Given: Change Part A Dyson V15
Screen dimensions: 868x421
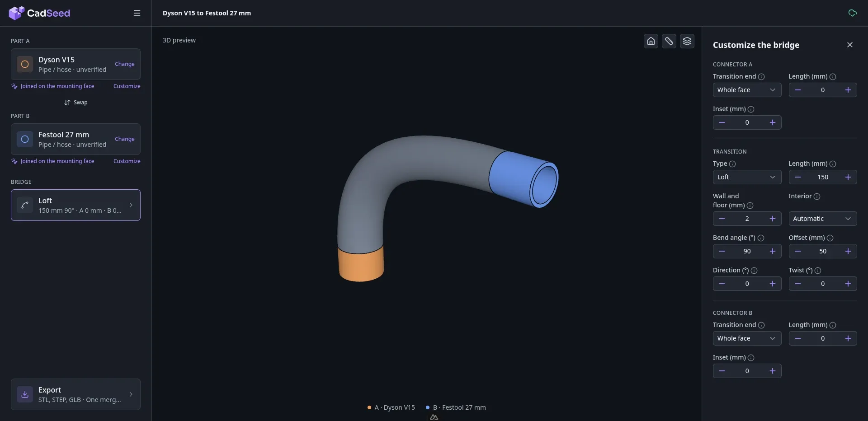Looking at the screenshot, I should point(125,64).
